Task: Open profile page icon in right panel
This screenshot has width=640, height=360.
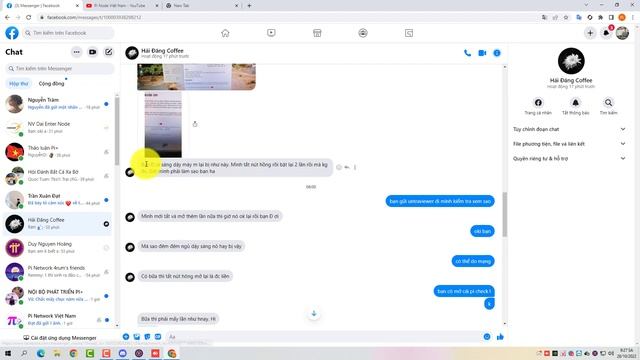Action: 538,102
